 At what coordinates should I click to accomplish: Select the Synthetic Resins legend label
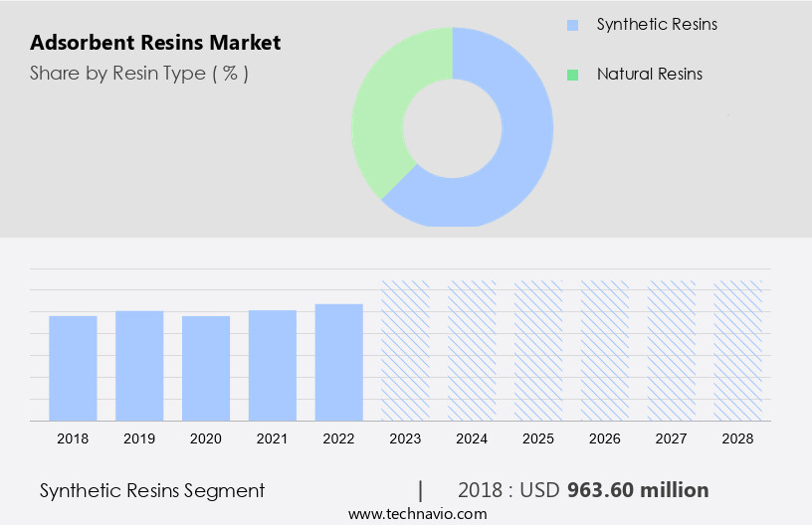click(x=656, y=25)
